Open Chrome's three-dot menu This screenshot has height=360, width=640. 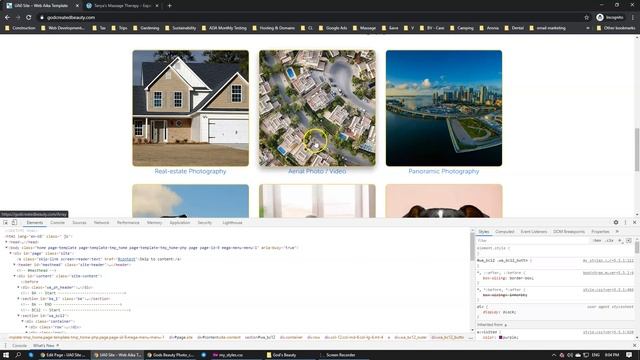tap(633, 18)
